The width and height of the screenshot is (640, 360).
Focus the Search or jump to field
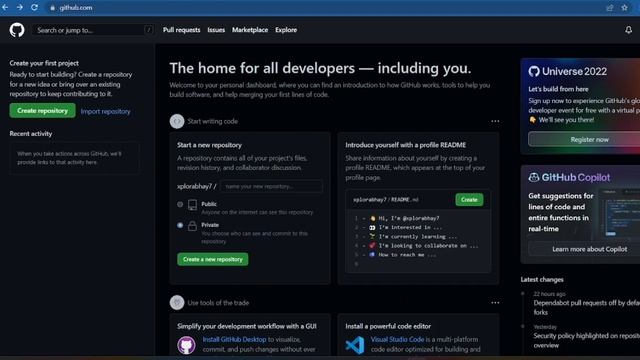93,30
